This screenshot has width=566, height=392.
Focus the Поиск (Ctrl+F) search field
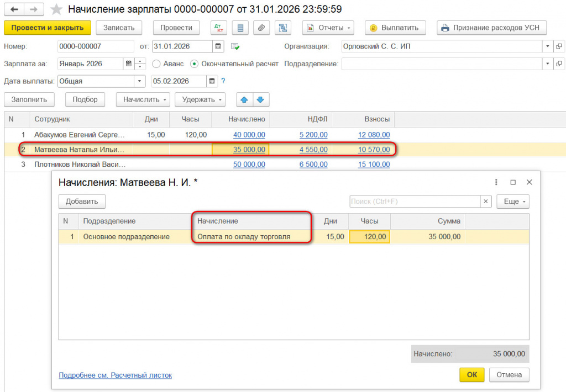[415, 201]
